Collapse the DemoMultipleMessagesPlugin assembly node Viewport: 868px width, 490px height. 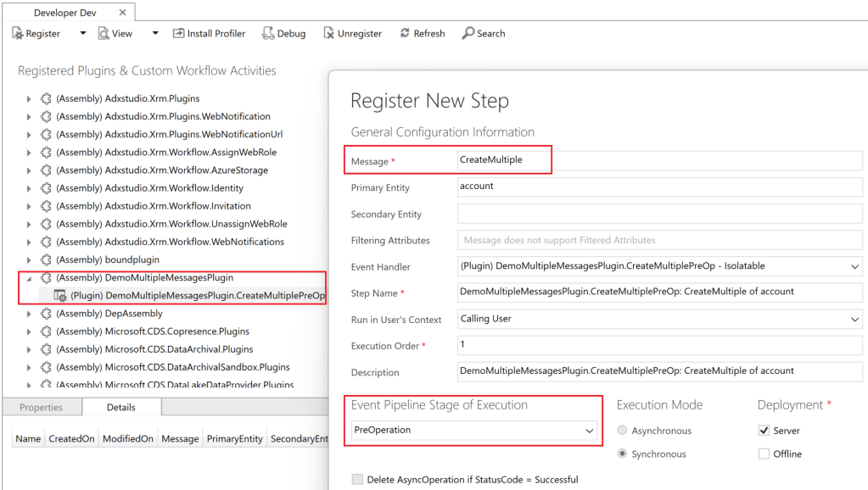point(28,278)
